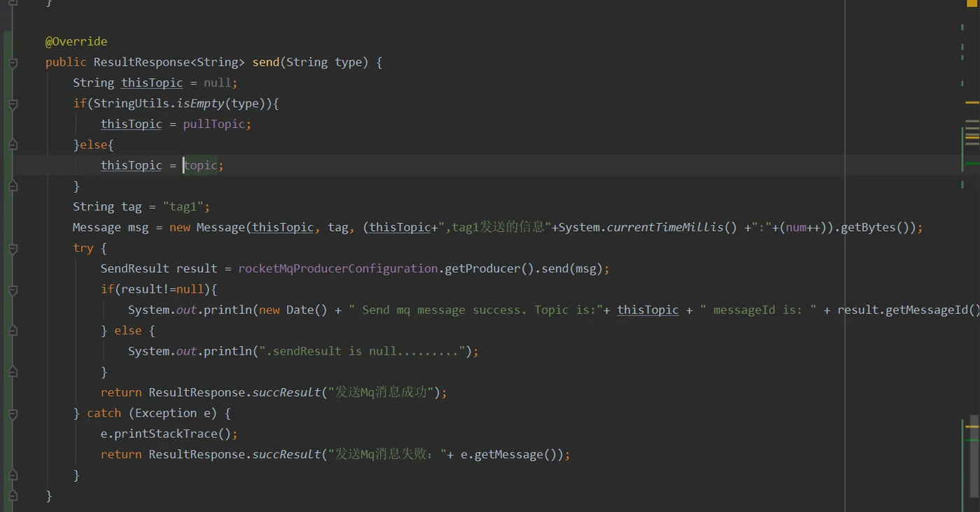Click the " messageId is: " string literal
The height and width of the screenshot is (512, 980).
coord(758,310)
